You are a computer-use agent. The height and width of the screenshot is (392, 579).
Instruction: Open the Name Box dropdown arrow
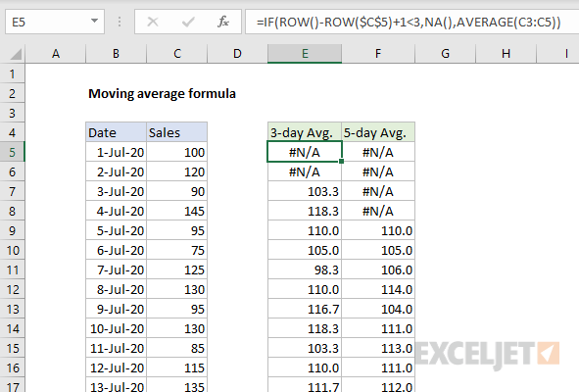coord(94,22)
